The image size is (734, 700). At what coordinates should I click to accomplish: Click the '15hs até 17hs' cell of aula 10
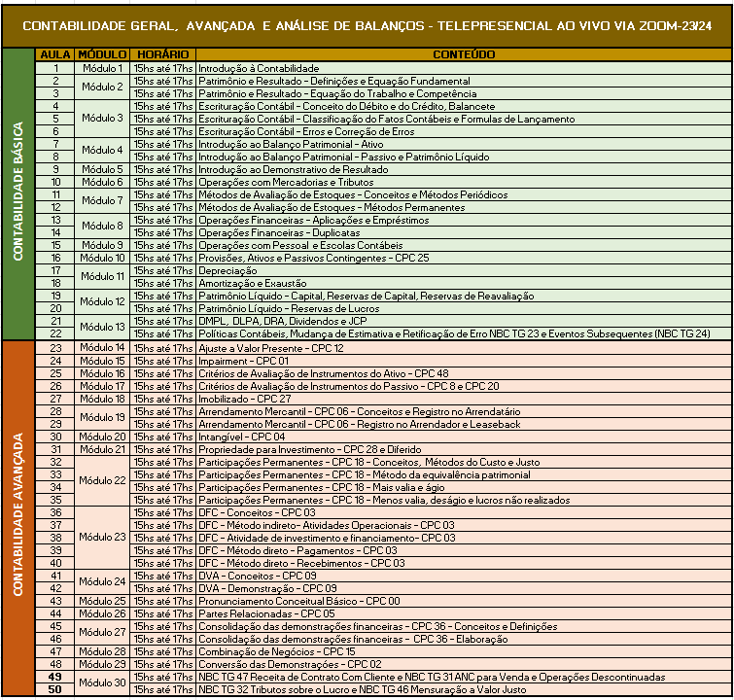pos(163,182)
